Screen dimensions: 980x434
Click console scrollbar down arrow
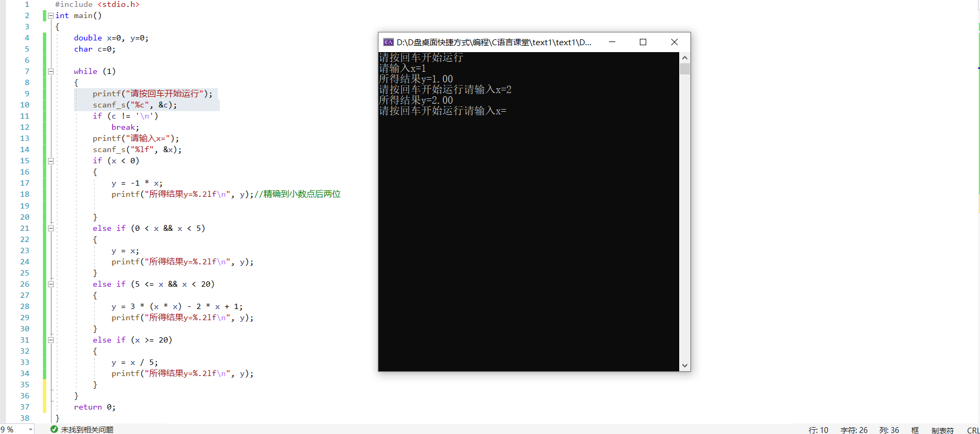685,366
